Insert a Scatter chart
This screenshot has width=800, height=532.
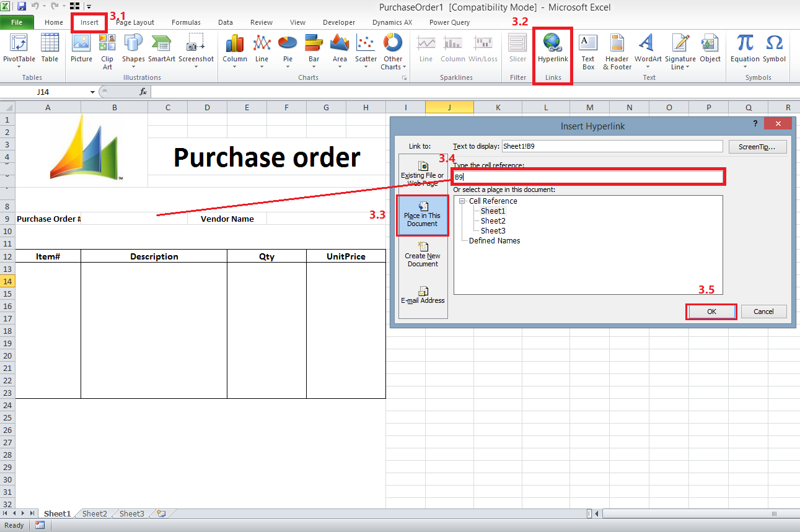click(366, 51)
